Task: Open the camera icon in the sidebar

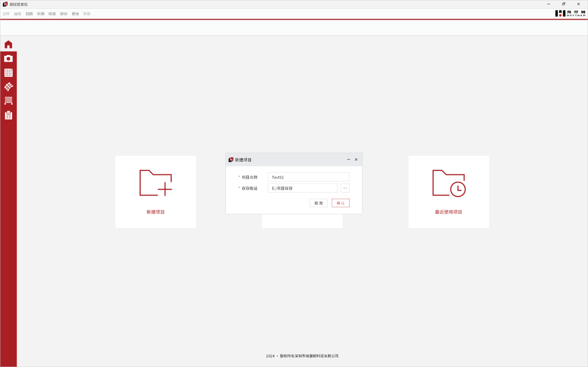Action: coord(9,59)
